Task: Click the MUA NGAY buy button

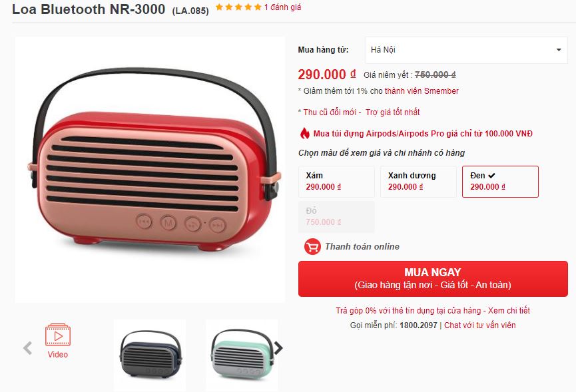Action: pyautogui.click(x=433, y=279)
